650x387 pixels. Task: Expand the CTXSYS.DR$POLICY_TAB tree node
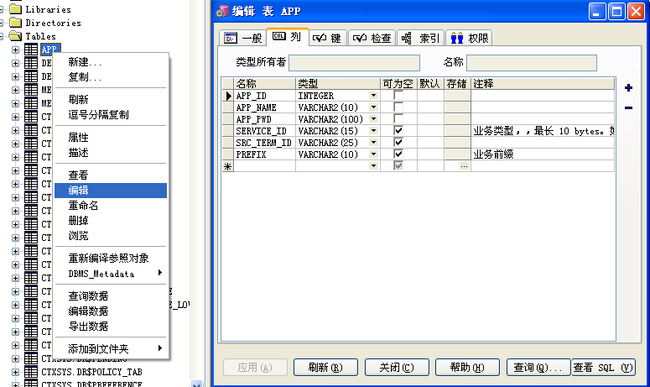pos(15,372)
